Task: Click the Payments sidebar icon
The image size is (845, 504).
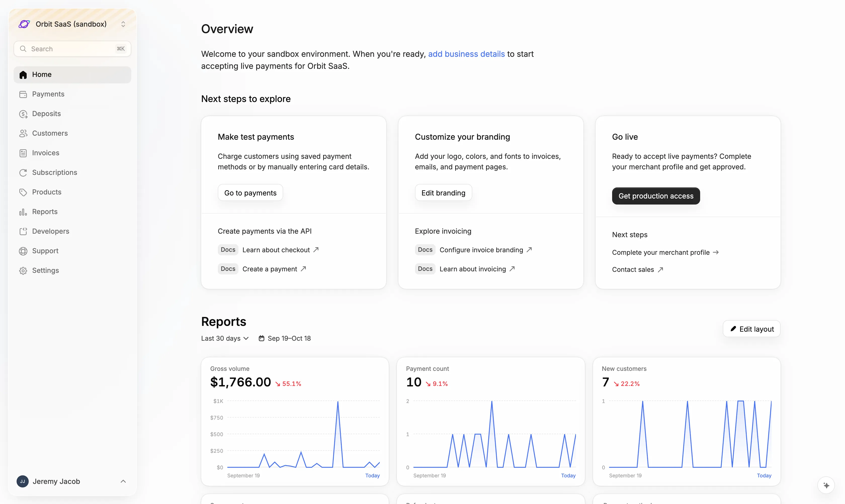Action: pyautogui.click(x=23, y=94)
